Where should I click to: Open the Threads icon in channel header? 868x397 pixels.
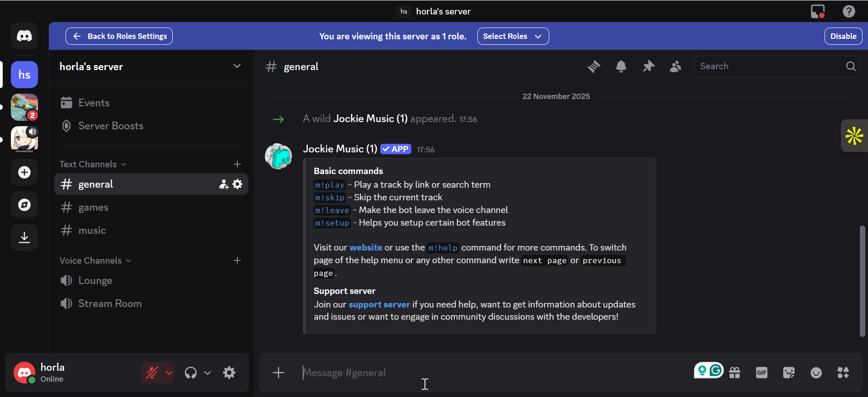coord(594,66)
